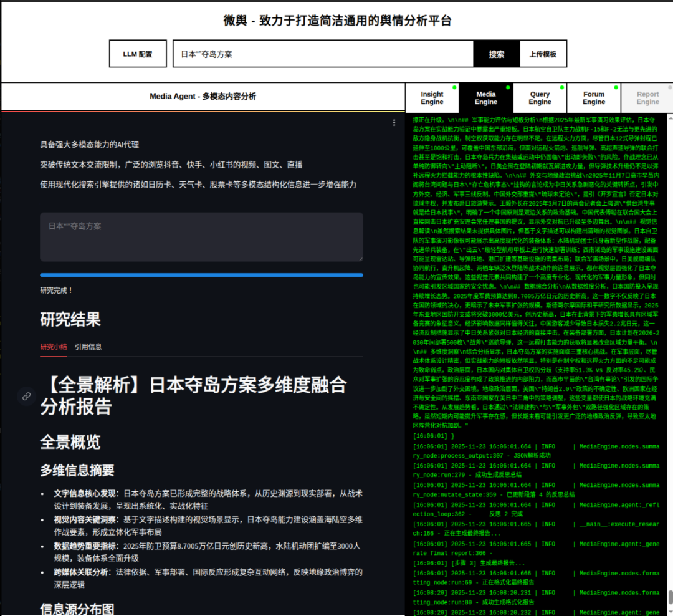This screenshot has width=673, height=616.
Task: Click the 全景概览 heading
Action: (70, 442)
